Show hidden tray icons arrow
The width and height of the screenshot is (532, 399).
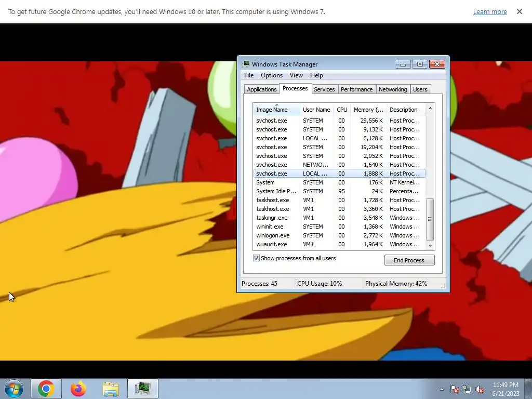pyautogui.click(x=442, y=389)
